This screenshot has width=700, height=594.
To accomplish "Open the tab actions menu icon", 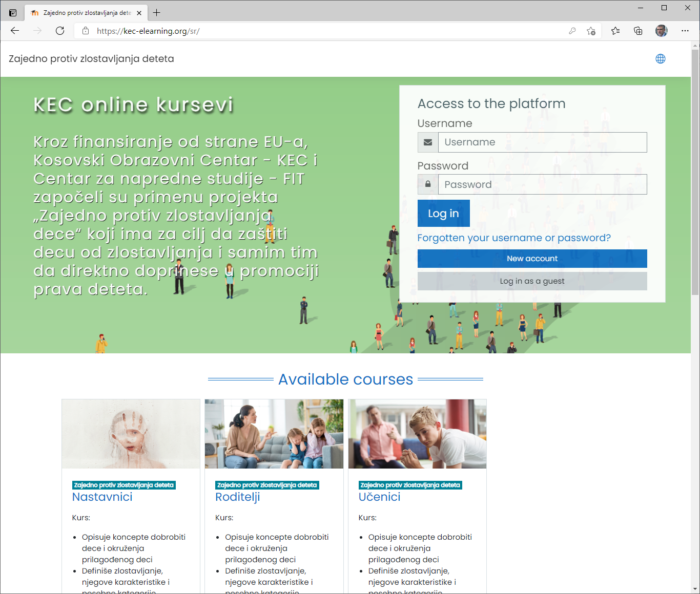I will [13, 13].
